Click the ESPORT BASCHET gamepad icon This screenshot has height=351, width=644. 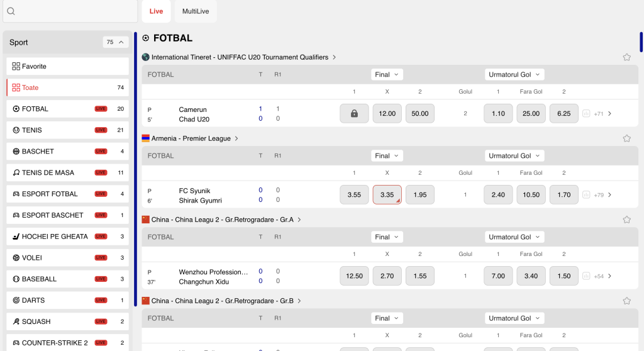16,215
